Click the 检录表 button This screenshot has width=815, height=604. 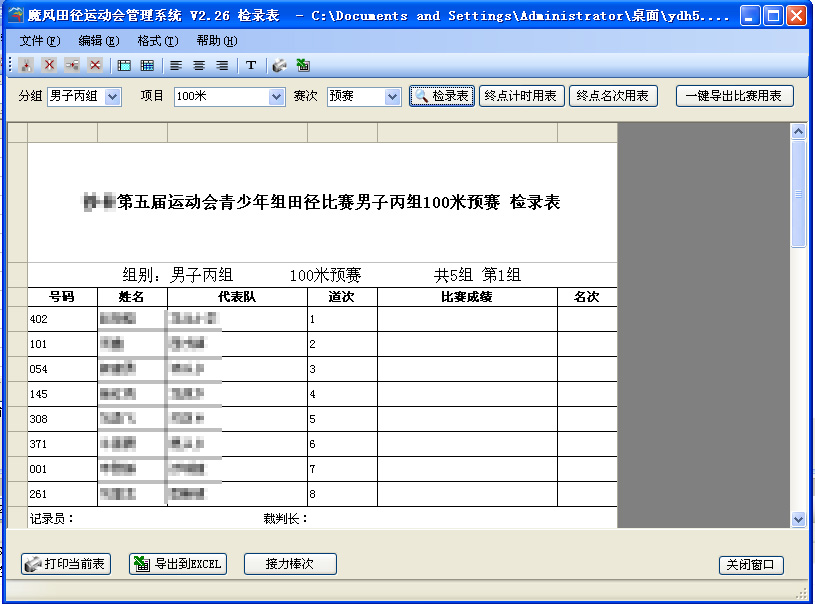click(442, 96)
